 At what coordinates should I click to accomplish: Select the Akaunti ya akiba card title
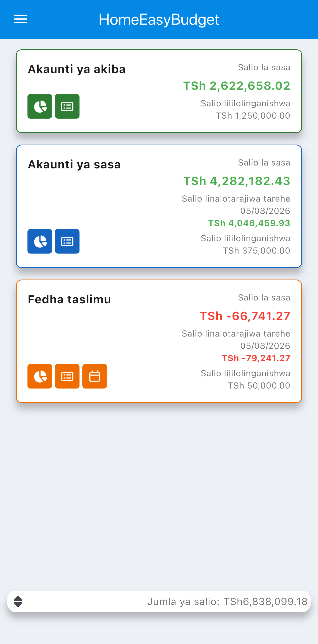(77, 69)
